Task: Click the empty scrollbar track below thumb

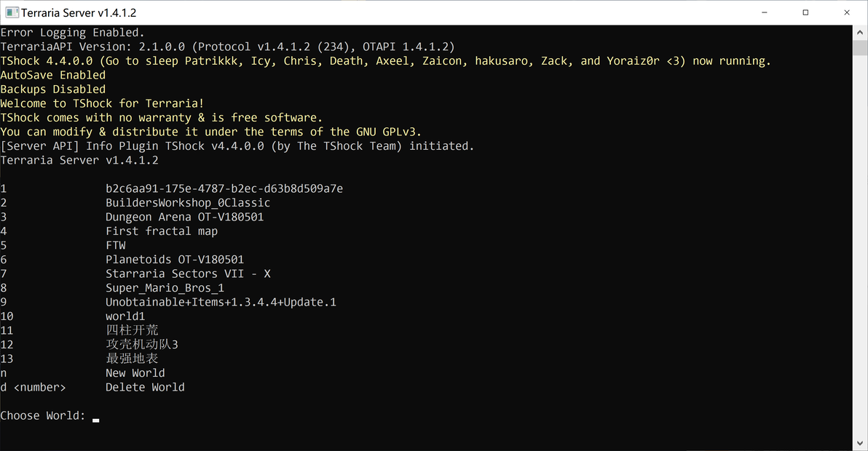Action: (x=860, y=246)
